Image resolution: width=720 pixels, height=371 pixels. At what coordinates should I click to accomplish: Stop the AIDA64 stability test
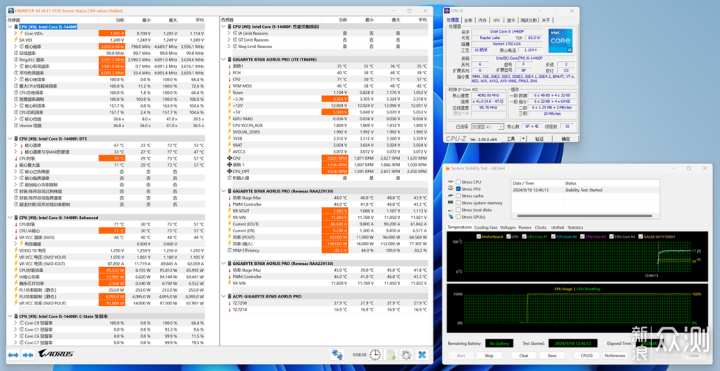coord(489,355)
